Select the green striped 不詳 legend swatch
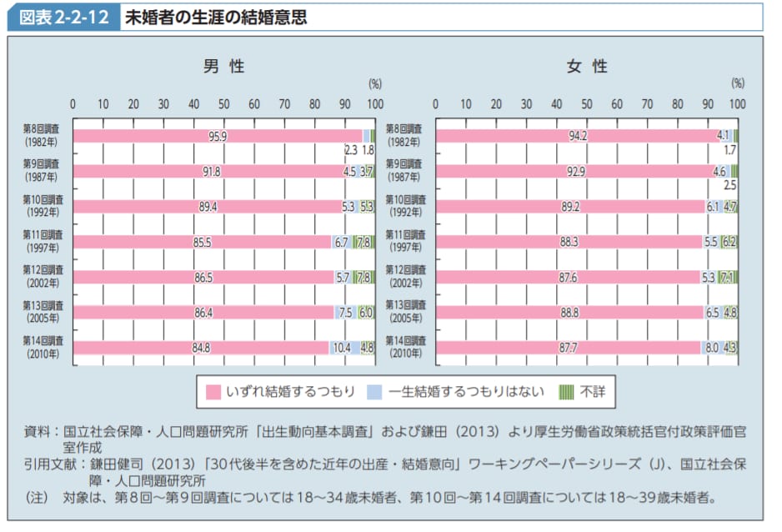This screenshot has width=782, height=532. [x=566, y=392]
